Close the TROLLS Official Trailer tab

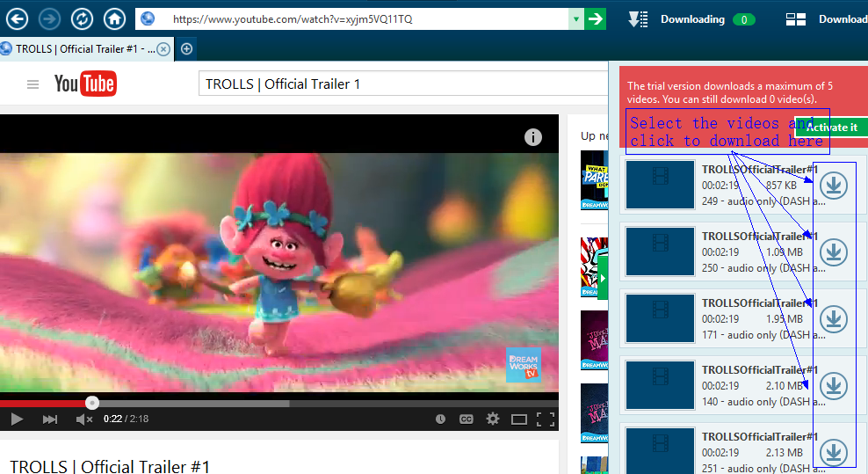(163, 49)
